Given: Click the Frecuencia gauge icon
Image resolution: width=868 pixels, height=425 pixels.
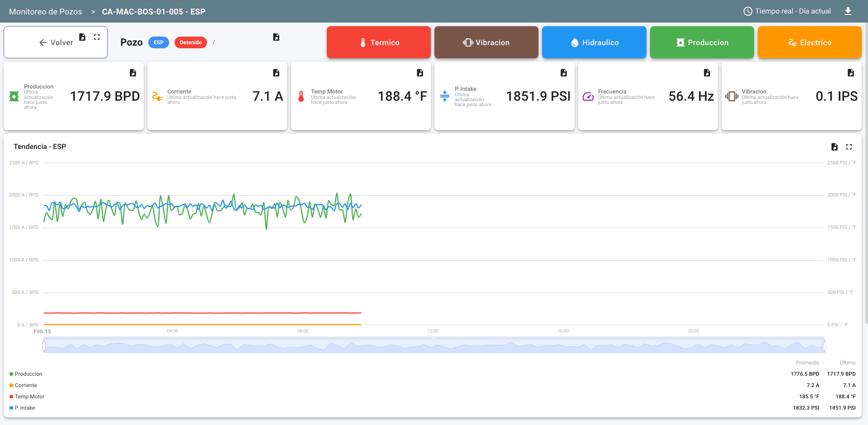Looking at the screenshot, I should pyautogui.click(x=587, y=96).
